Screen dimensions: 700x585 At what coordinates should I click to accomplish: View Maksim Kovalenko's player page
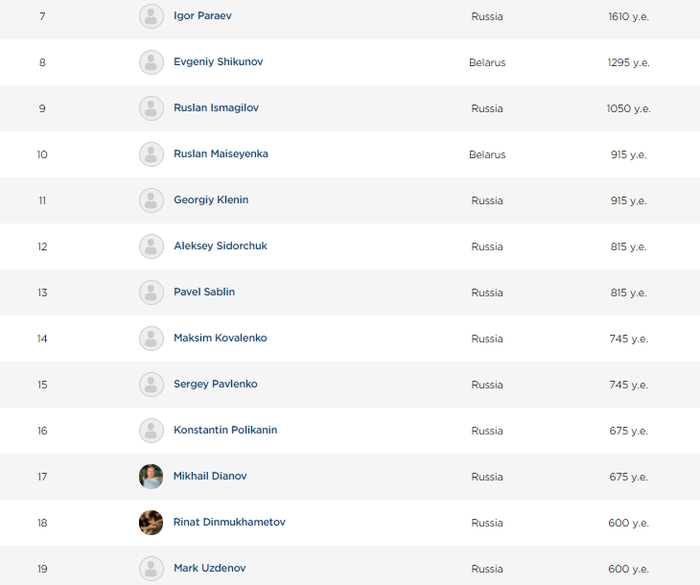click(x=220, y=338)
